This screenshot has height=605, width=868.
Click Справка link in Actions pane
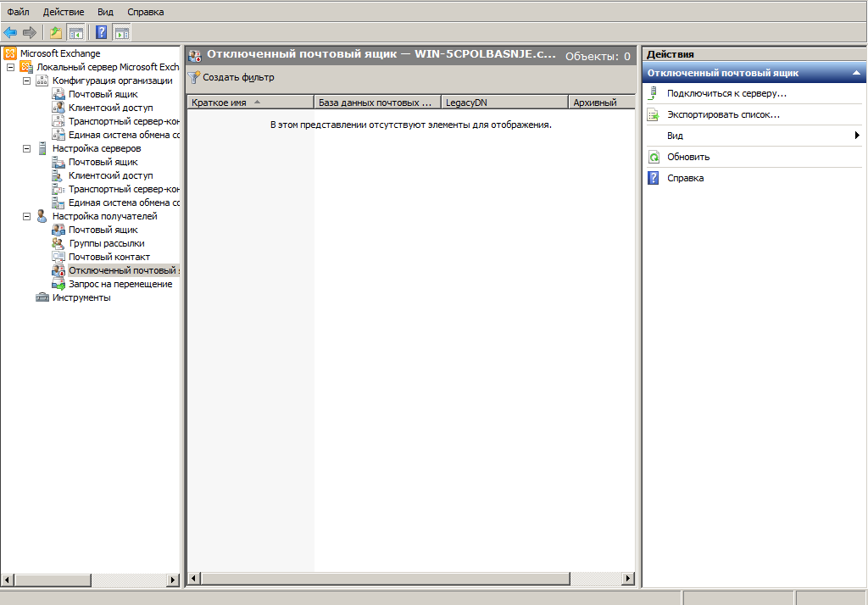tap(685, 178)
